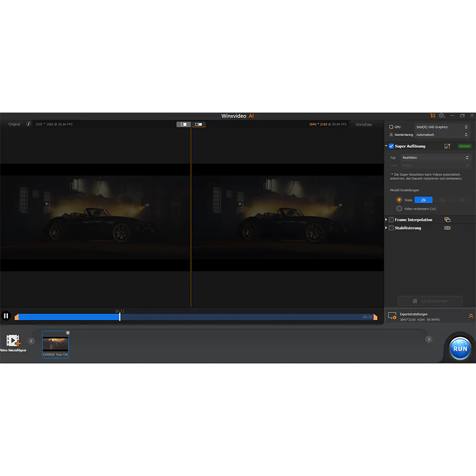
Task: Open the Typ dropdown Realitäten
Action: (435, 157)
